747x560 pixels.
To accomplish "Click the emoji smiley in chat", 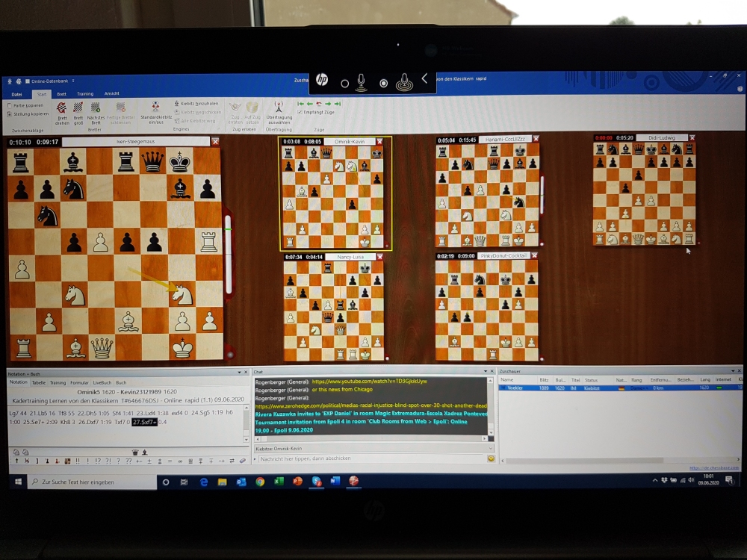I will pos(491,458).
